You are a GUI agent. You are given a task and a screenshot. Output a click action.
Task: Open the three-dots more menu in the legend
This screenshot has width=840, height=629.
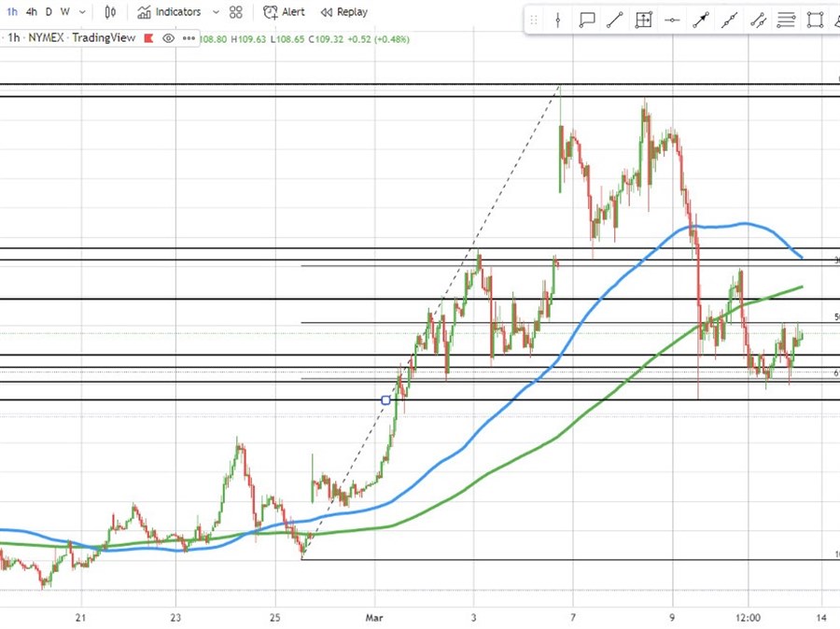point(189,38)
